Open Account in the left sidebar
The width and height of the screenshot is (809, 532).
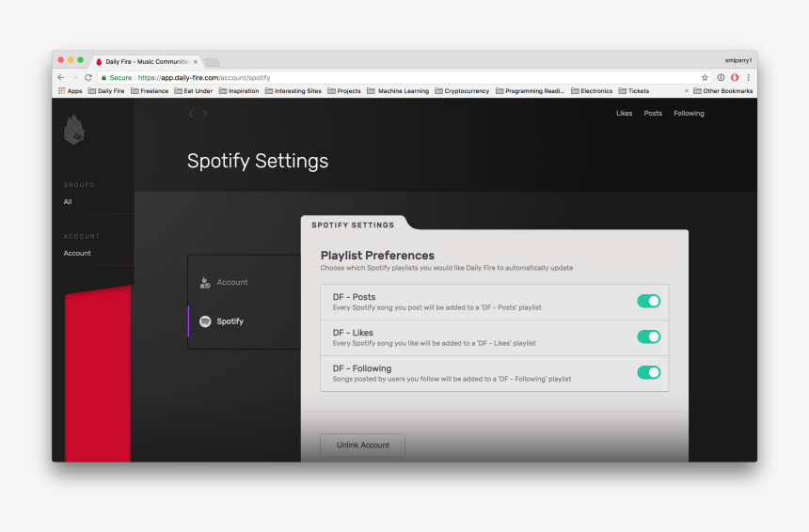77,253
